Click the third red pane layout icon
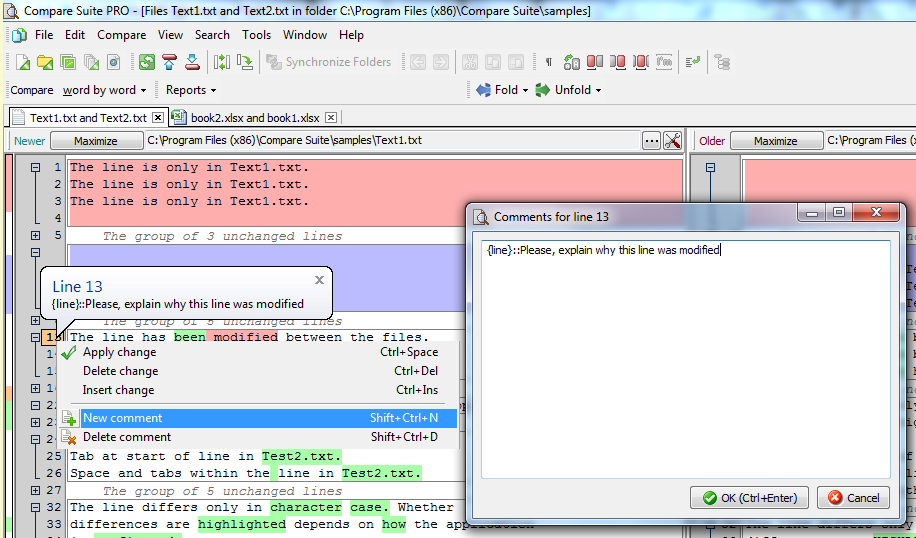 tap(641, 62)
